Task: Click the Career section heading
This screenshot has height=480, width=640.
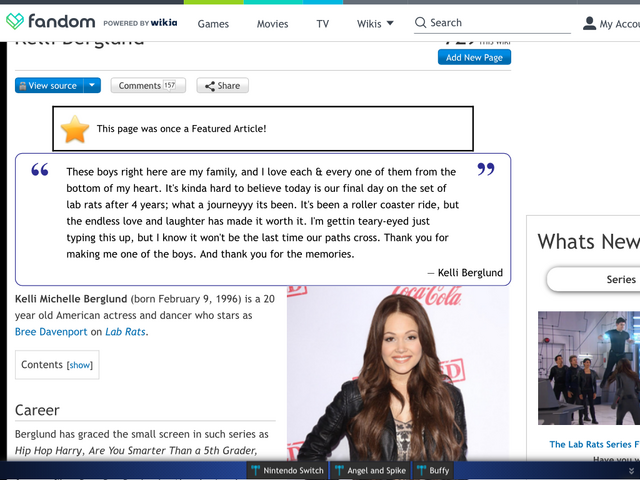Action: point(37,410)
